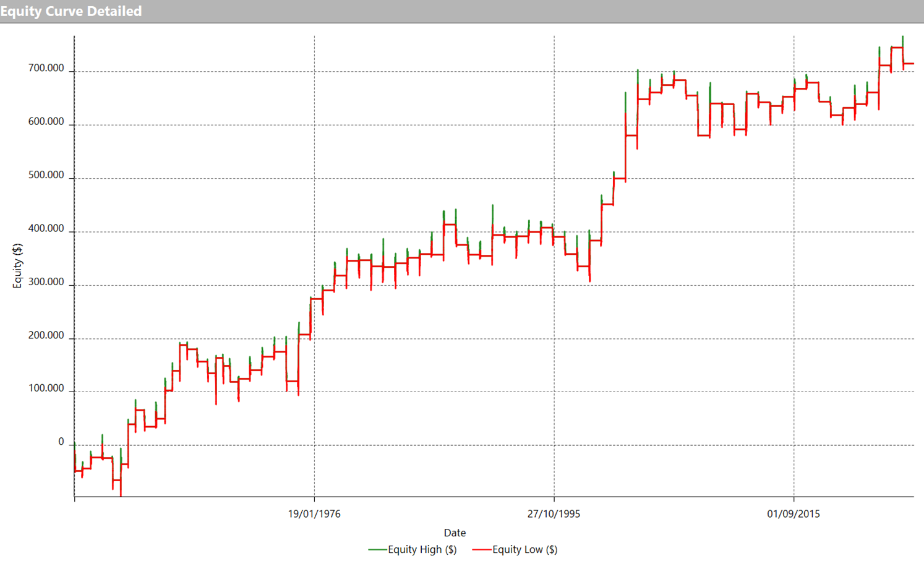Click the green Equity High line swatch
The height and width of the screenshot is (561, 924).
[377, 549]
